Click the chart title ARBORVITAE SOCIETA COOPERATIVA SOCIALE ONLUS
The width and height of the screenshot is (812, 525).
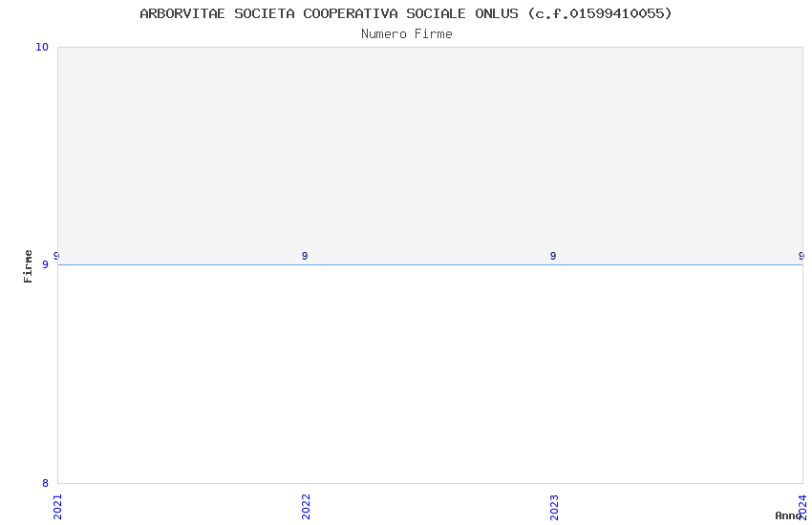406,13
